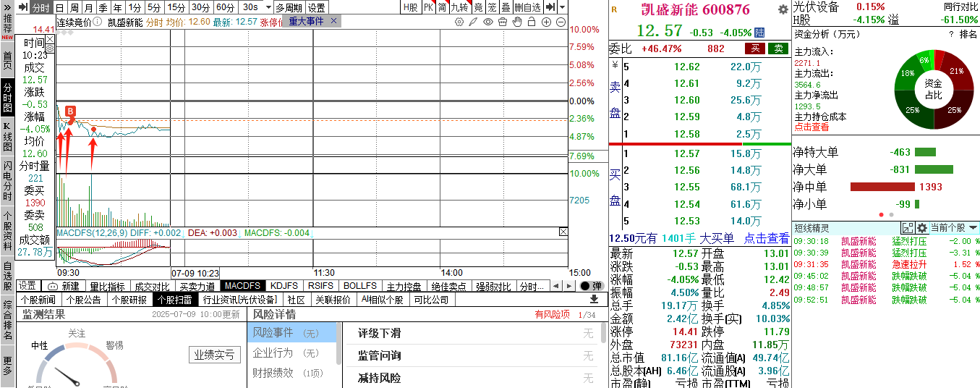Image resolution: width=980 pixels, height=388 pixels.
Task: Click the red B marker on chart
Action: click(x=70, y=111)
